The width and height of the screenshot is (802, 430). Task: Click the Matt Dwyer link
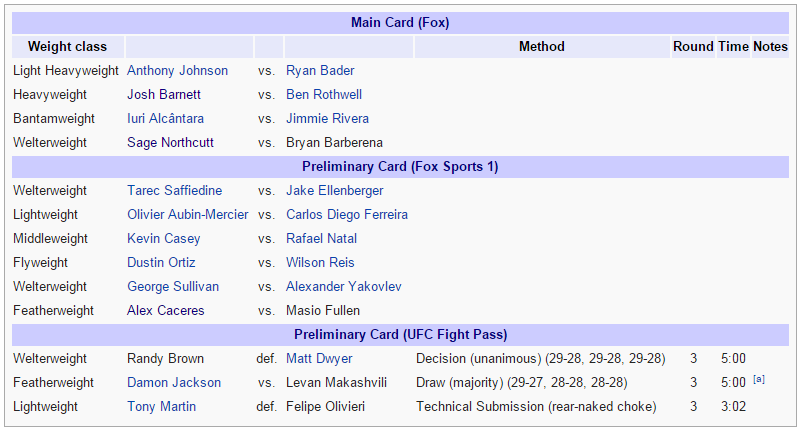click(319, 359)
